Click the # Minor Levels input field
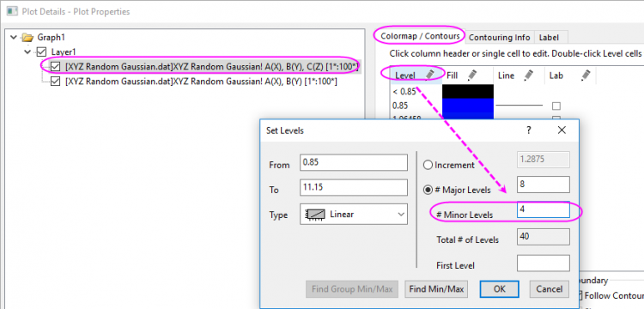The width and height of the screenshot is (644, 309). pos(544,209)
